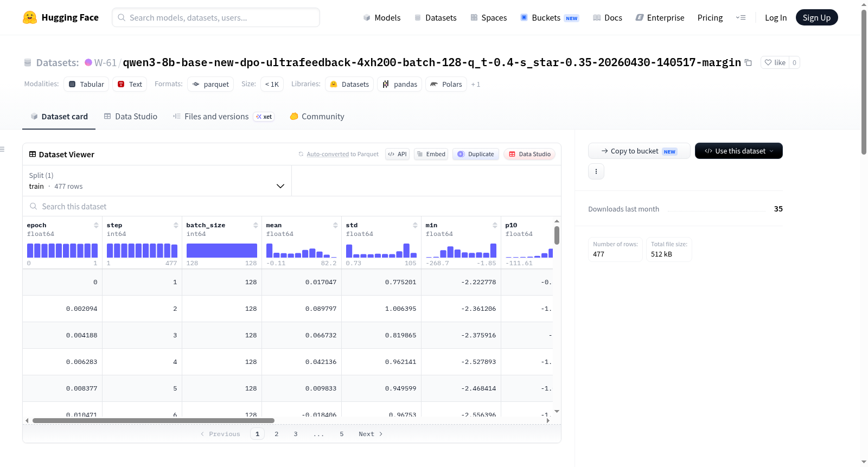Select the Polars library tag
Viewport: 868px width, 467px height.
446,84
